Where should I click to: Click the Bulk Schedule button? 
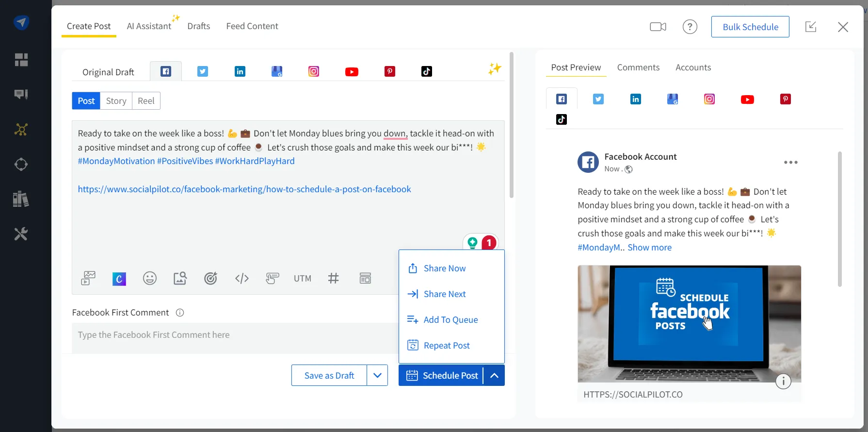coord(750,27)
